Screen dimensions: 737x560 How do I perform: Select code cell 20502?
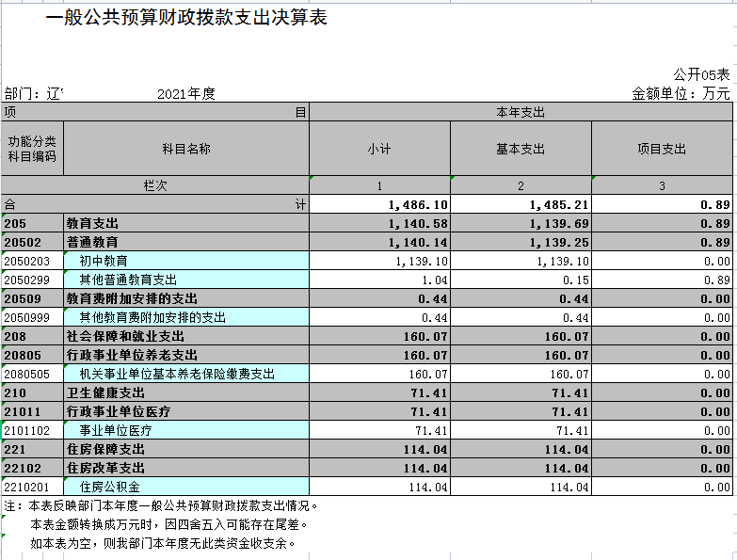[x=32, y=242]
